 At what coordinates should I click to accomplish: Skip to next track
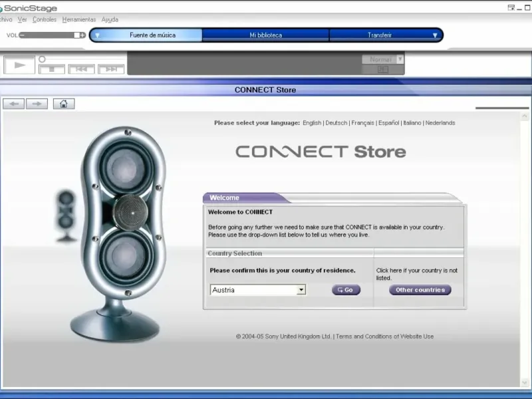[x=111, y=69]
